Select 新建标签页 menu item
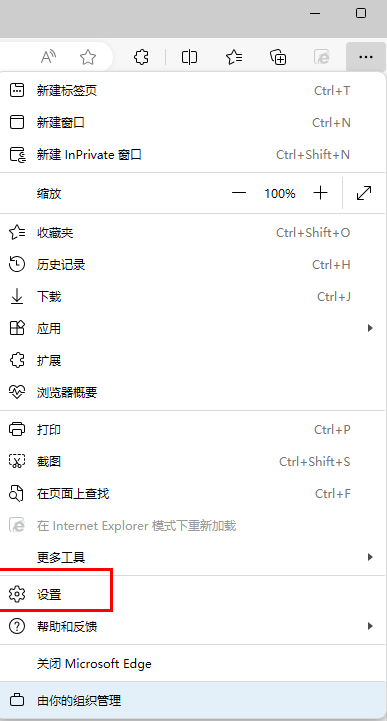 coord(193,91)
